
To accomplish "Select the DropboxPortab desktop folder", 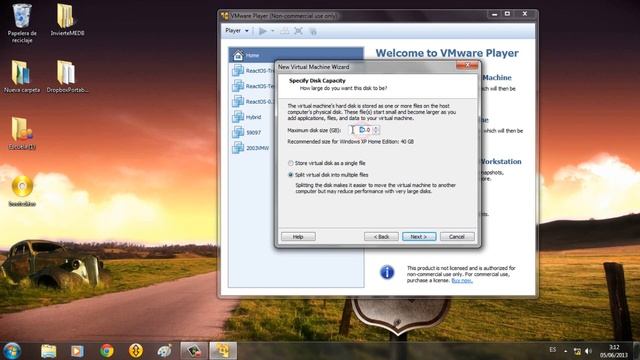I will coord(67,77).
